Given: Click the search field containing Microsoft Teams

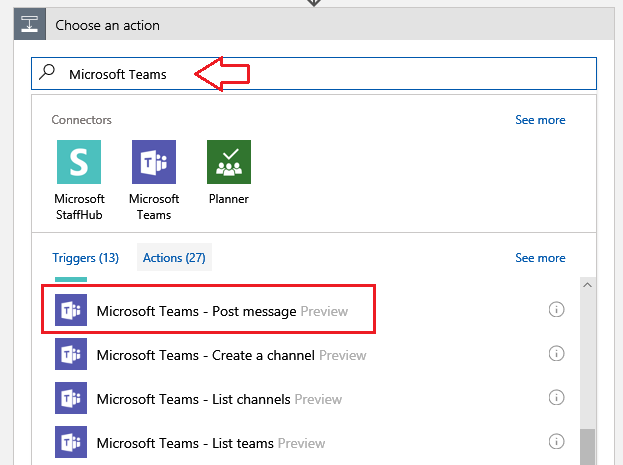Looking at the screenshot, I should (314, 74).
